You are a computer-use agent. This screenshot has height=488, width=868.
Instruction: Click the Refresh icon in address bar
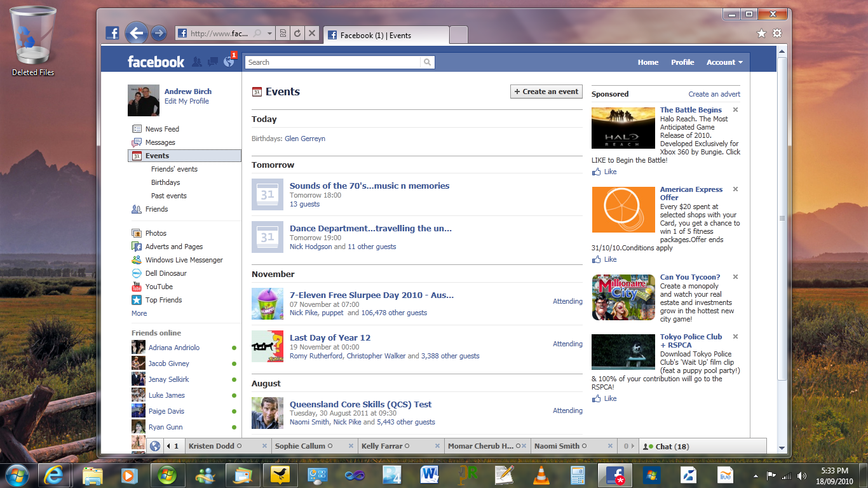pos(297,34)
